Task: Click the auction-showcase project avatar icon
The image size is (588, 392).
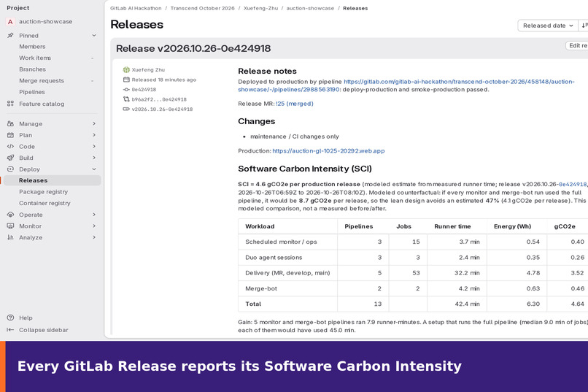Action: pos(10,22)
